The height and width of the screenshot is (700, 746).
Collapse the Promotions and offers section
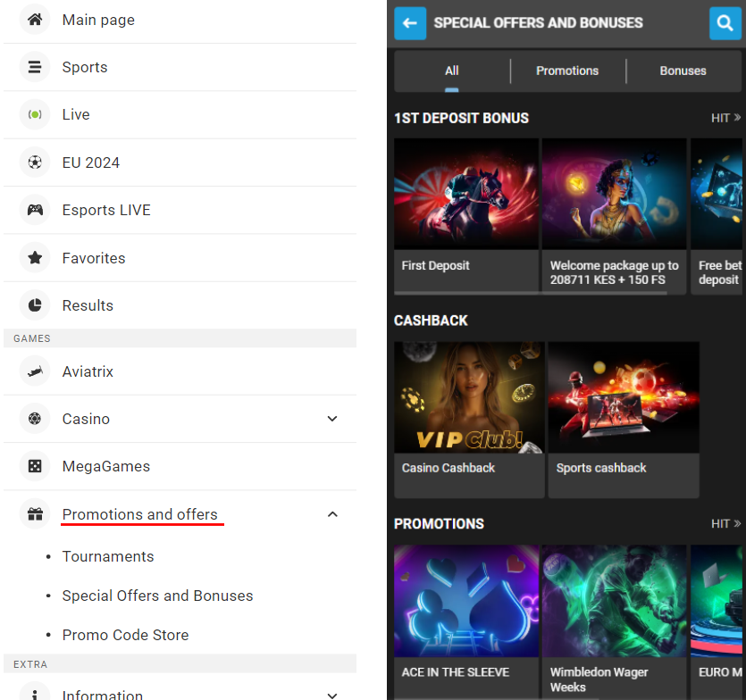(332, 514)
